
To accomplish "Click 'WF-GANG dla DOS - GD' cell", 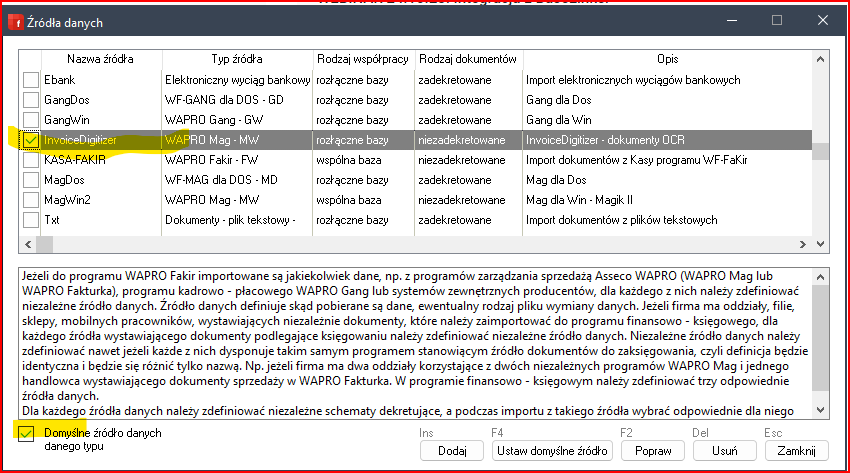I will pyautogui.click(x=224, y=100).
